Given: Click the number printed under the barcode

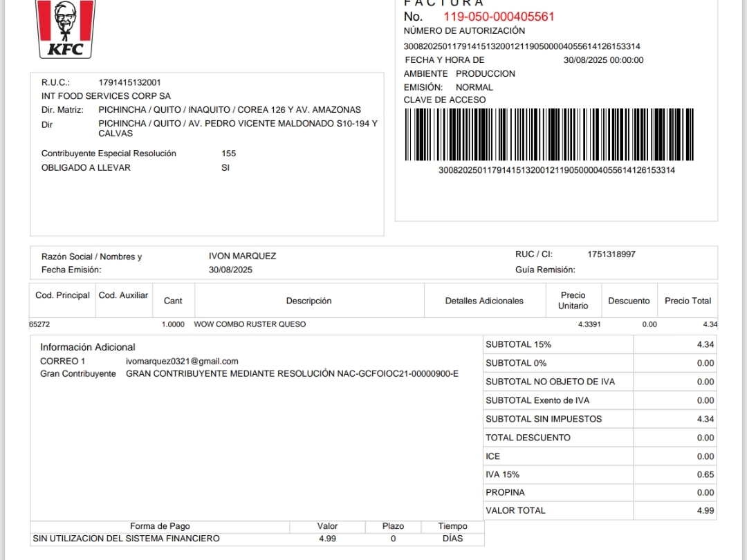Looking at the screenshot, I should (x=556, y=170).
